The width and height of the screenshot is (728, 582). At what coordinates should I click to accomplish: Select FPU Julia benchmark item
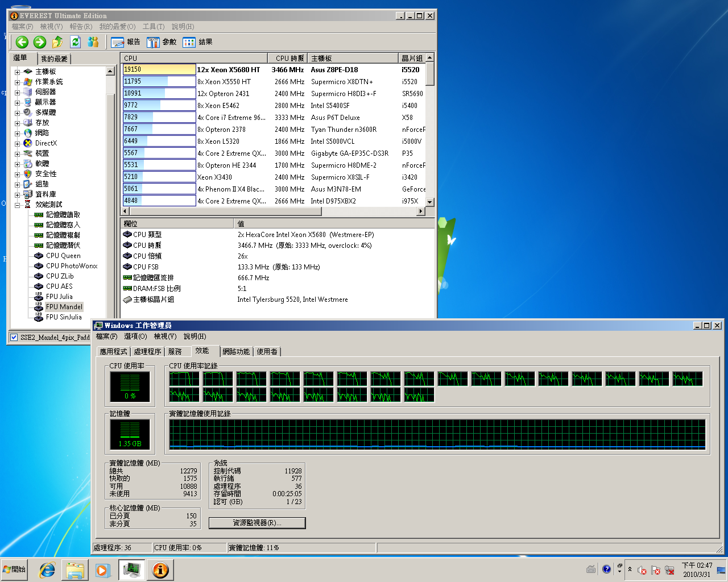click(x=59, y=297)
